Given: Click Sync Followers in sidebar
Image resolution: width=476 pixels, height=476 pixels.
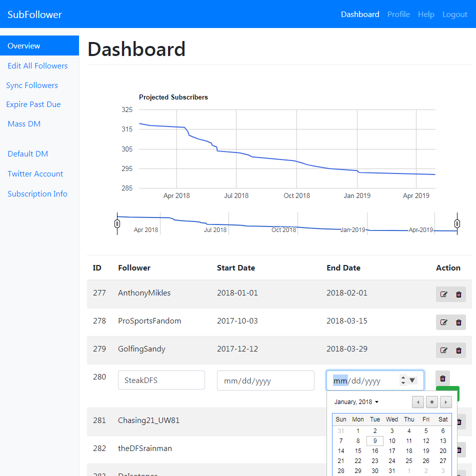Looking at the screenshot, I should [32, 85].
